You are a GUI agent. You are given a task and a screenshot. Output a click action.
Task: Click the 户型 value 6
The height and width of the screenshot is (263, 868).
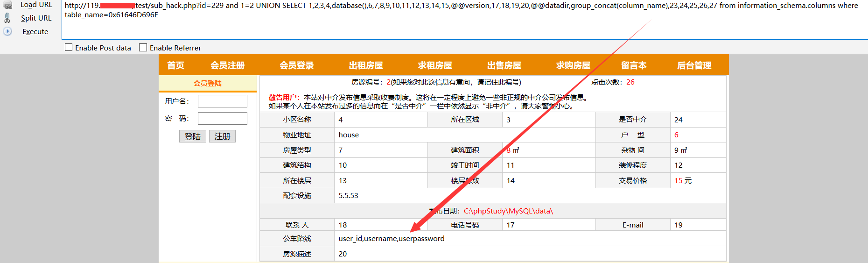click(677, 135)
